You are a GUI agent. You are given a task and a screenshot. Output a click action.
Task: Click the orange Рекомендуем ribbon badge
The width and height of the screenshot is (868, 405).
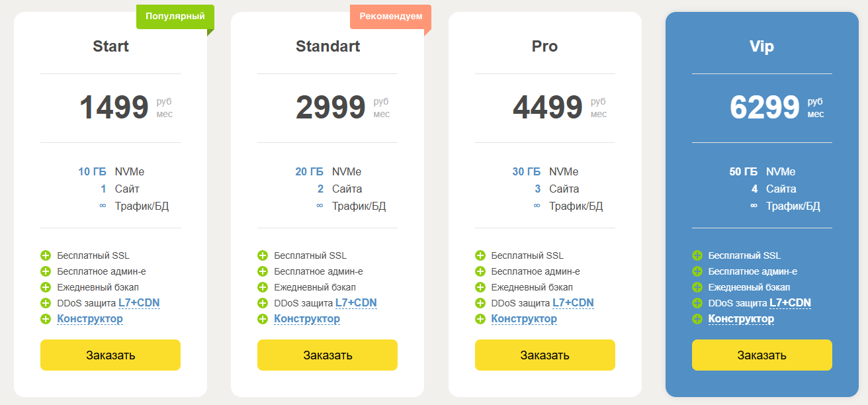click(390, 17)
